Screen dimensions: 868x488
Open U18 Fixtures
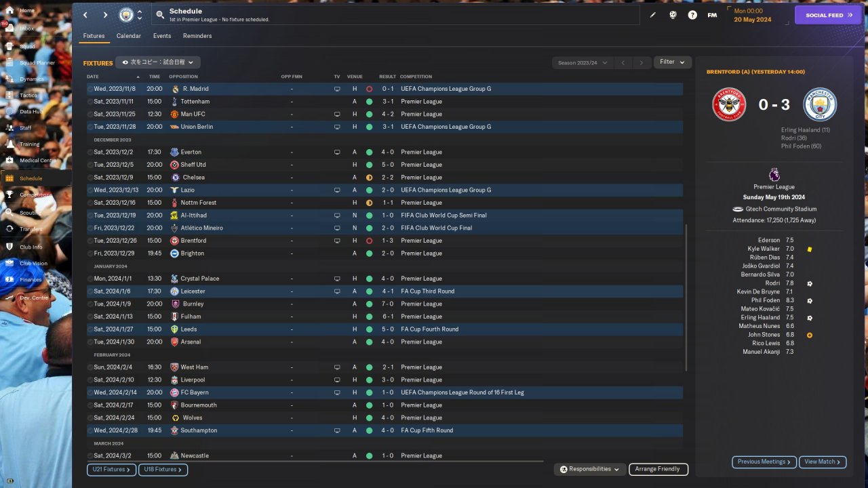pyautogui.click(x=163, y=469)
